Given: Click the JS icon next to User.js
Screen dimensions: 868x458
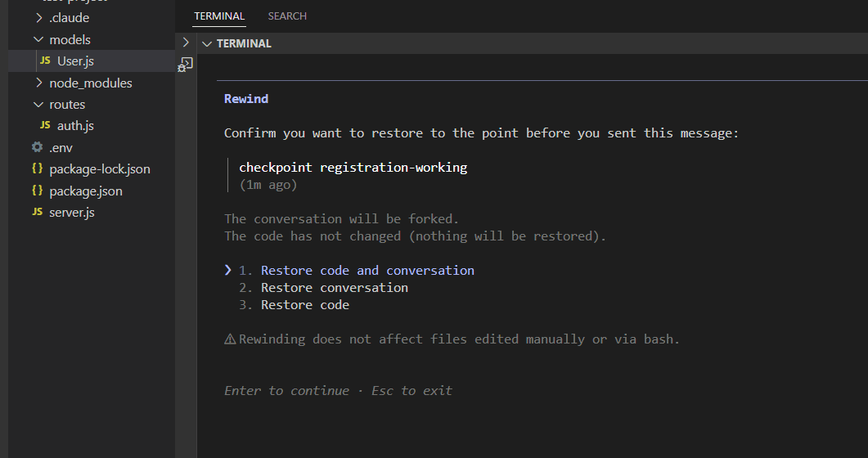Looking at the screenshot, I should pos(45,61).
